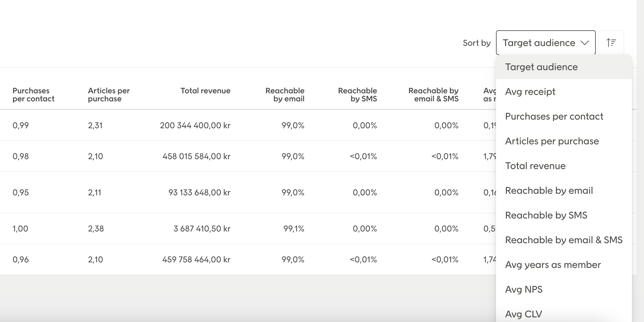Click Articles per purchase column header
The height and width of the screenshot is (322, 644).
pos(108,95)
